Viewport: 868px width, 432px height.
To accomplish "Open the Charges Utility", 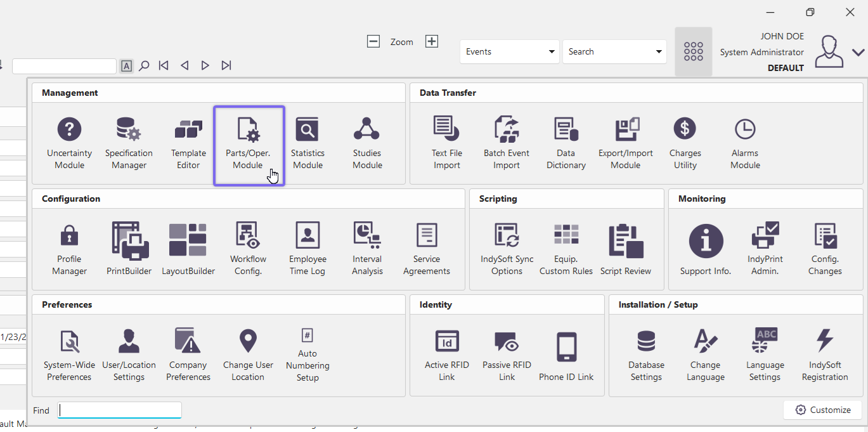I will (685, 143).
